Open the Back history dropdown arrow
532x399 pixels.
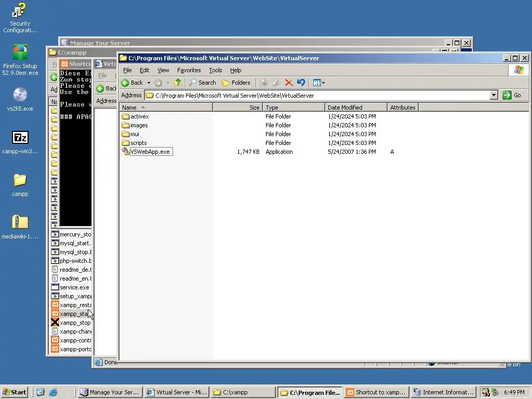149,83
